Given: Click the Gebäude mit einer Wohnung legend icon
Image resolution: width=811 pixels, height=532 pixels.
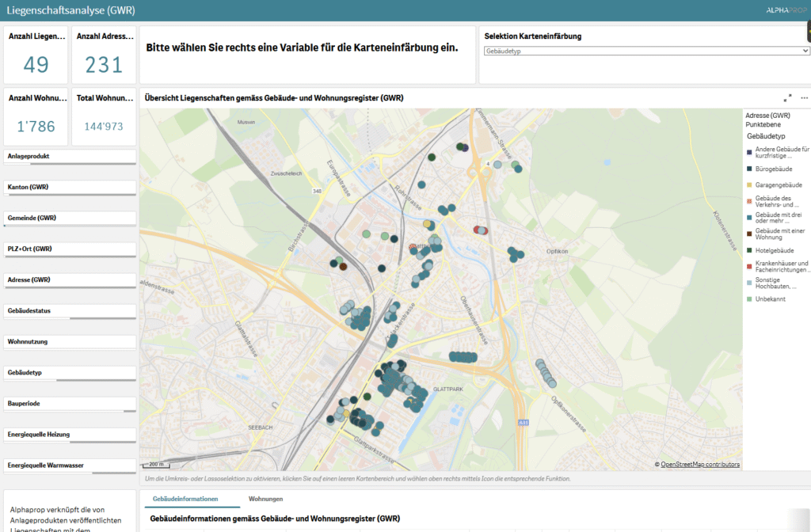Looking at the screenshot, I should [749, 234].
